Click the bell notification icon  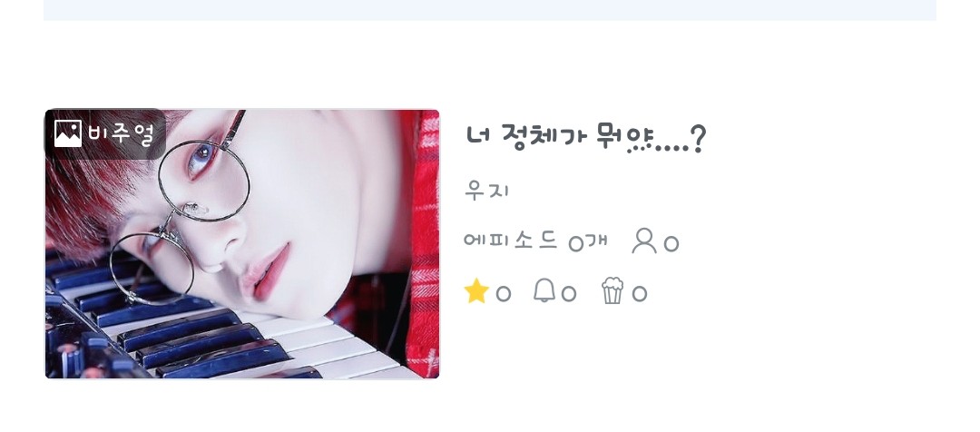[x=544, y=290]
